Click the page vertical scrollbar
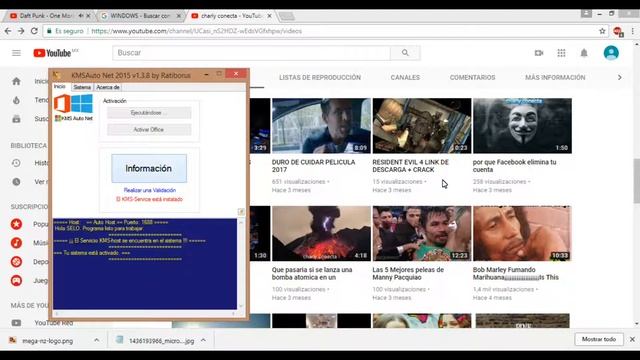Image resolution: width=640 pixels, height=360 pixels. (x=636, y=182)
